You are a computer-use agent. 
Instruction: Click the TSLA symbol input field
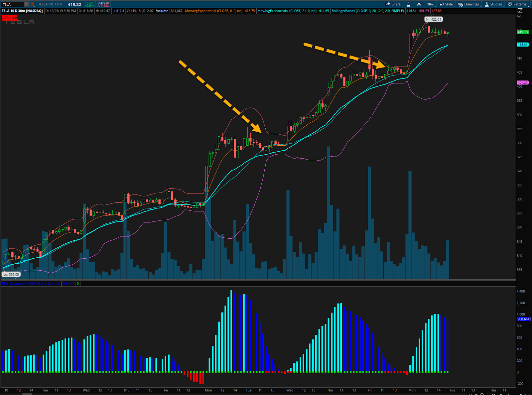click(x=13, y=4)
